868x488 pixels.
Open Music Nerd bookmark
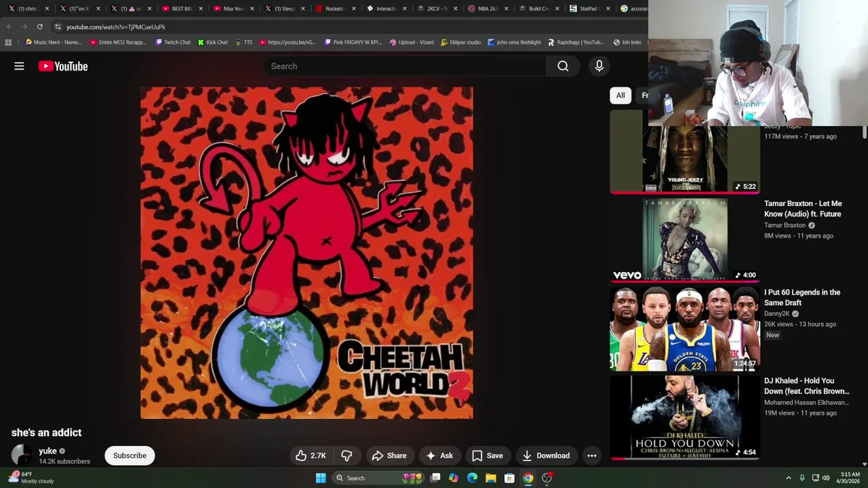click(53, 42)
